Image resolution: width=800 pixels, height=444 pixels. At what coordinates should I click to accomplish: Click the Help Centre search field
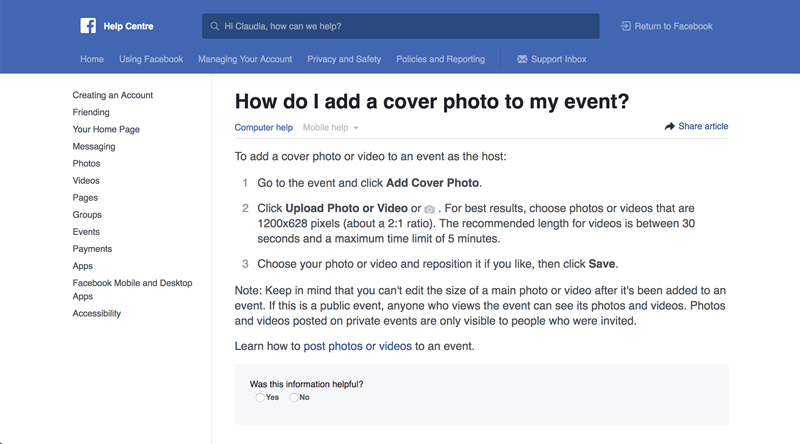(x=400, y=26)
